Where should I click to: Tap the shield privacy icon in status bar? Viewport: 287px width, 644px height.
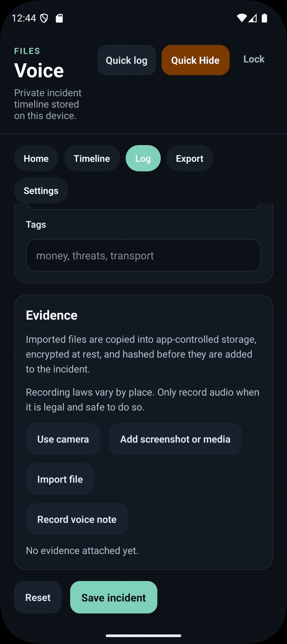[x=44, y=18]
